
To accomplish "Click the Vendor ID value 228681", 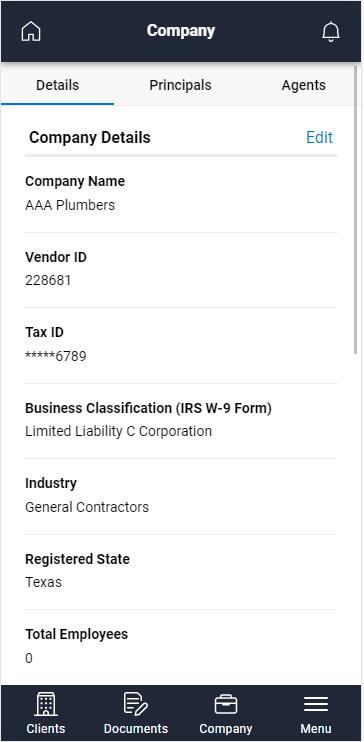I will point(48,281).
